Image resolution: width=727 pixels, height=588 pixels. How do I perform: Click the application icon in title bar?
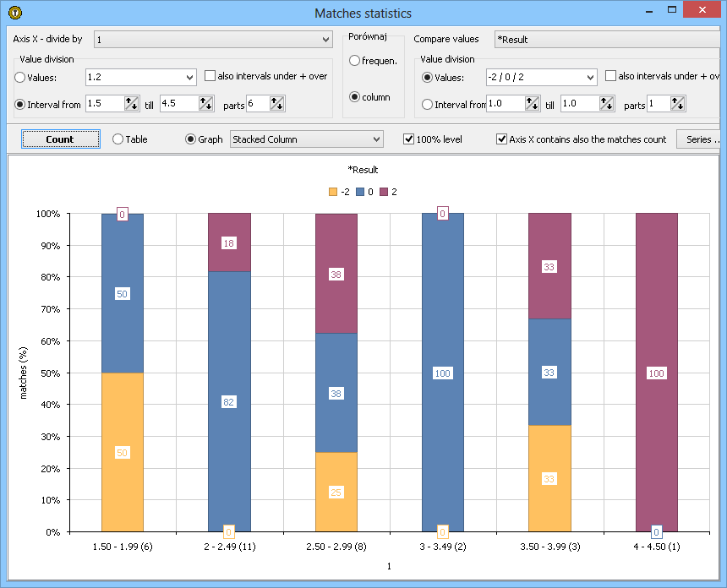point(14,13)
